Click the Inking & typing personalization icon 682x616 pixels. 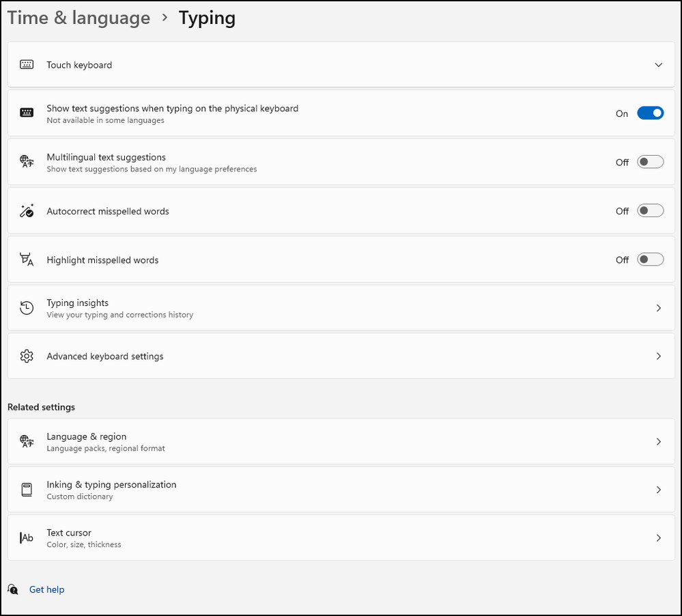pos(27,490)
